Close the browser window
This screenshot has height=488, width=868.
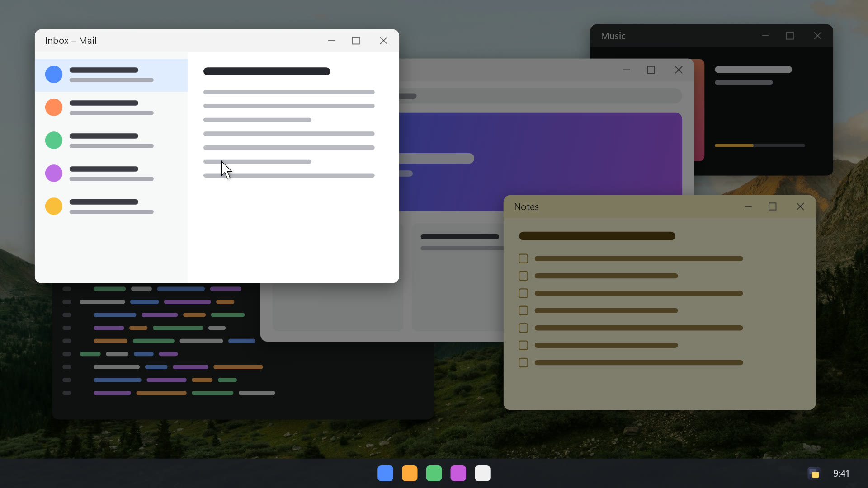[x=679, y=70]
